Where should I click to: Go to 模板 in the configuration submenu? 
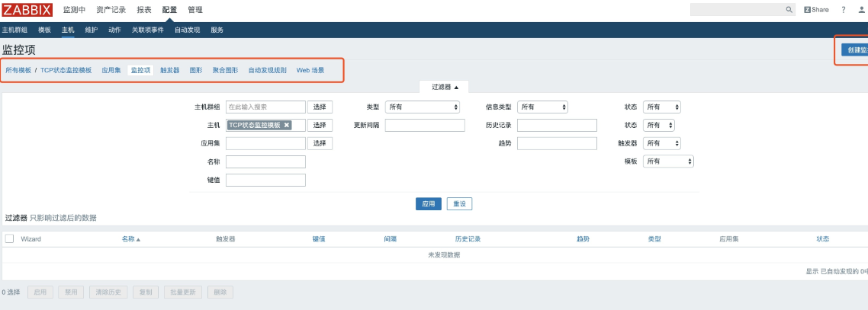pyautogui.click(x=44, y=30)
